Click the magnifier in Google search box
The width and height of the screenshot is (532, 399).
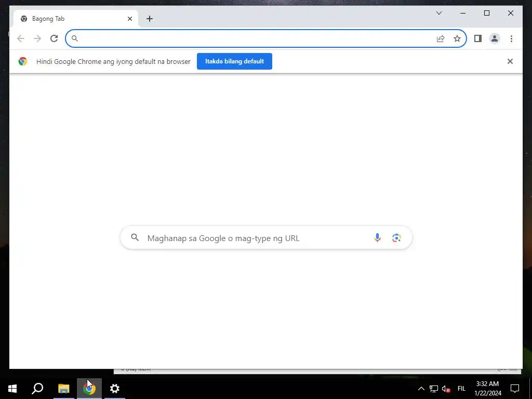(135, 237)
